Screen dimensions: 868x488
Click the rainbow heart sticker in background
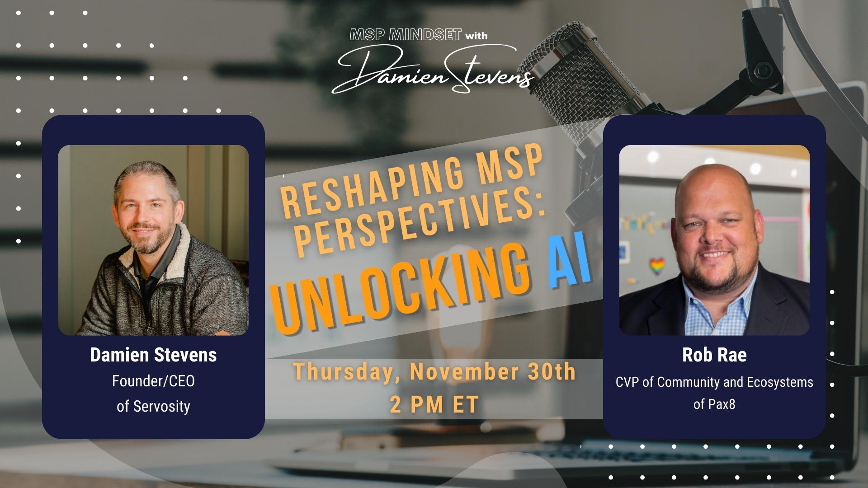click(x=657, y=266)
